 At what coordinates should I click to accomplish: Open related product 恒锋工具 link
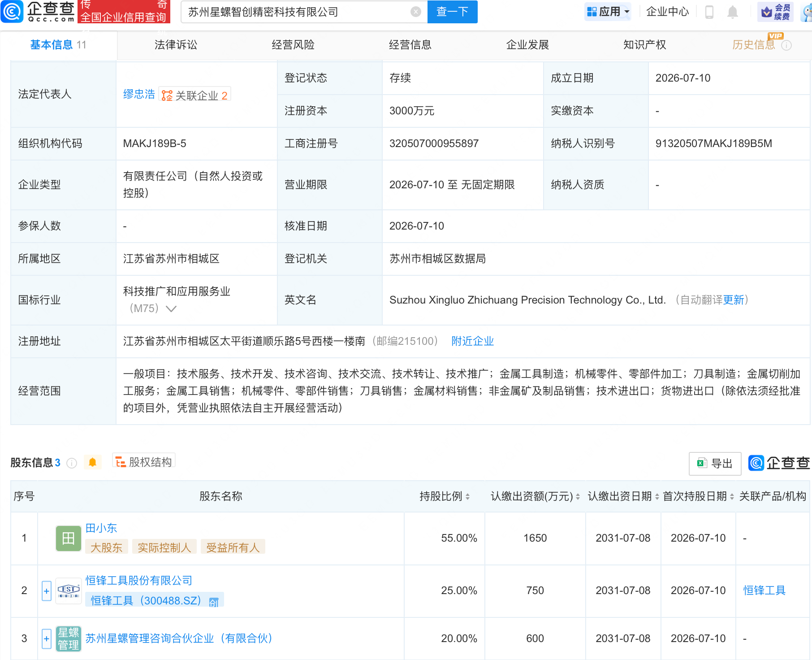tap(764, 591)
